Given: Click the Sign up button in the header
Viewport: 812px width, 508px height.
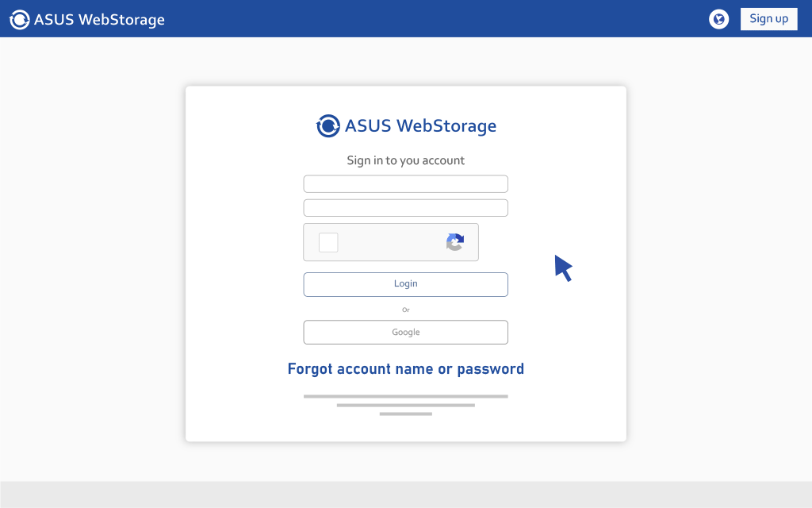Looking at the screenshot, I should pos(768,18).
